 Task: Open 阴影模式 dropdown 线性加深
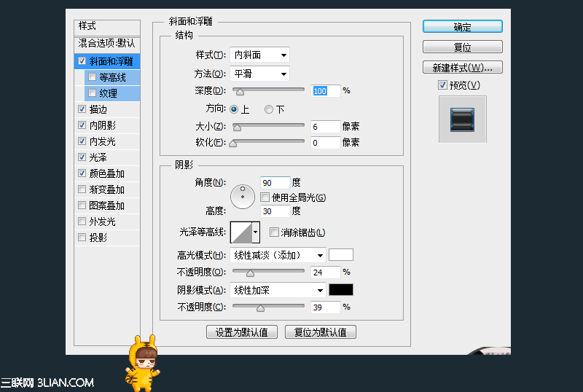[x=278, y=290]
